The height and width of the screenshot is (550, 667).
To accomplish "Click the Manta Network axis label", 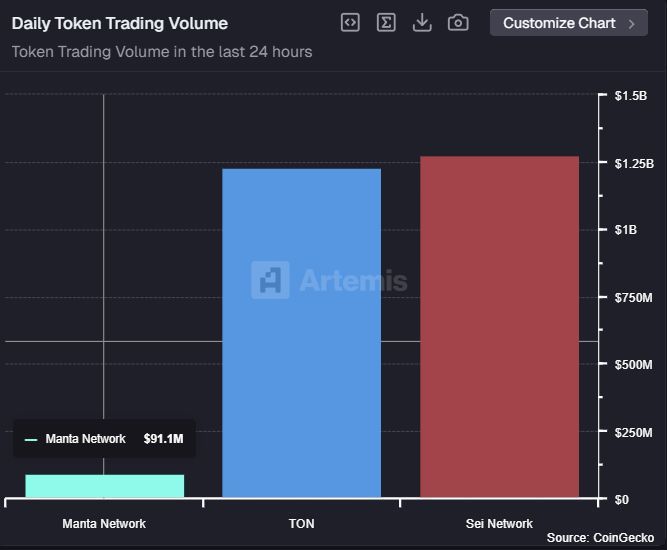I will 104,524.
